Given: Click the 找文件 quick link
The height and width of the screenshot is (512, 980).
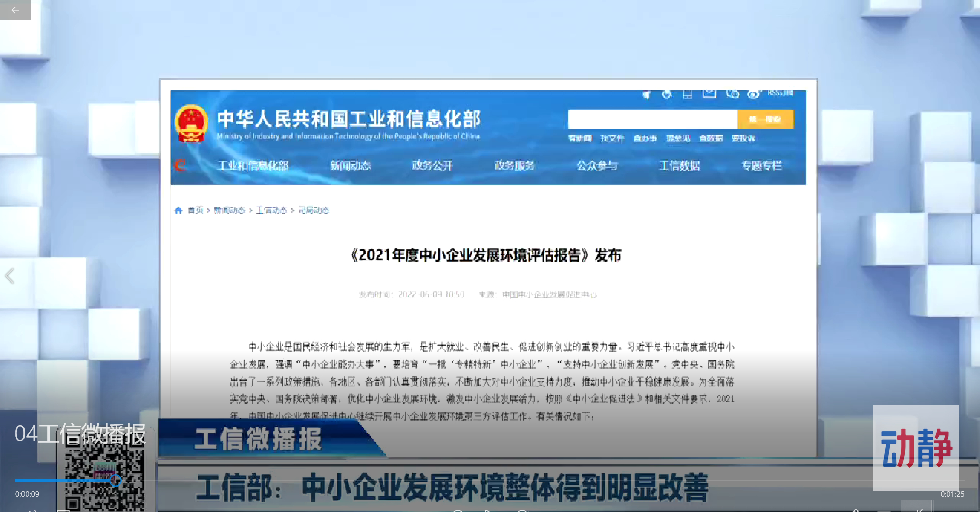Looking at the screenshot, I should 612,138.
